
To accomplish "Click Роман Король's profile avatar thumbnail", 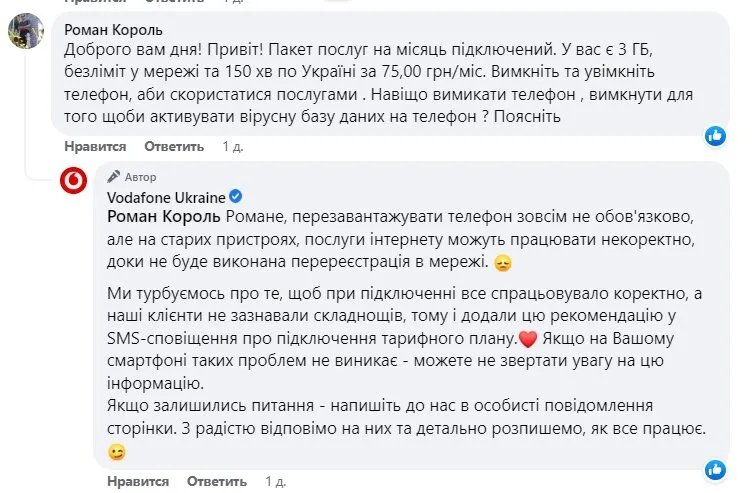I will 25,31.
